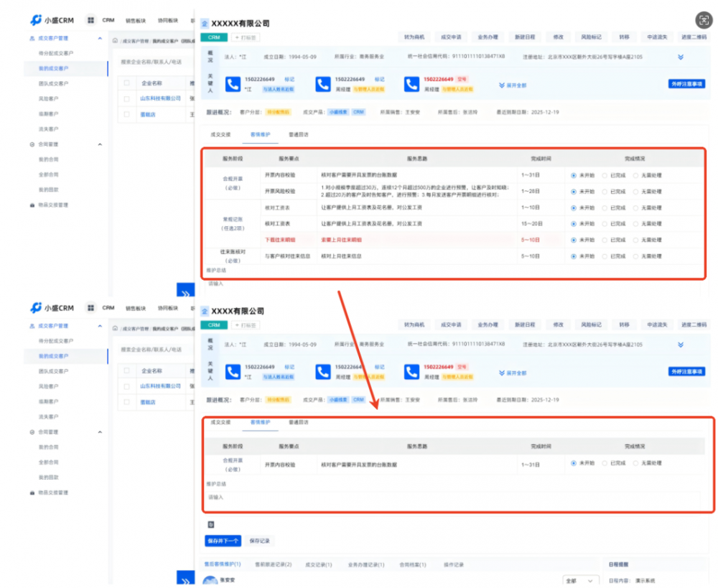Open the 全部 dropdown near 日程提醒

tap(580, 580)
